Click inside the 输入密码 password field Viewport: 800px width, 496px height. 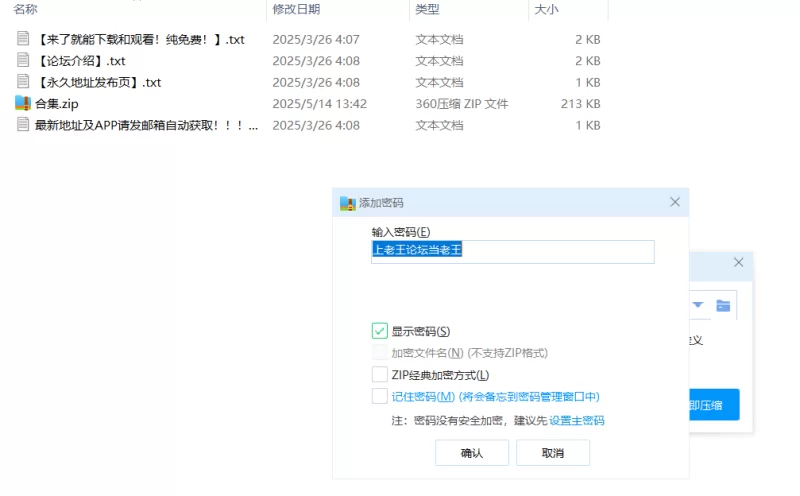point(513,252)
